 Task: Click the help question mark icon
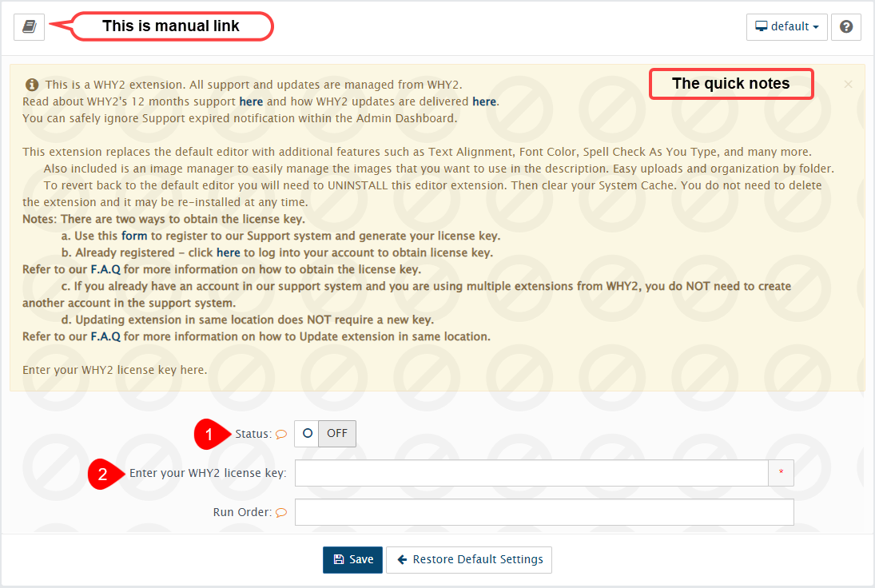click(x=845, y=26)
